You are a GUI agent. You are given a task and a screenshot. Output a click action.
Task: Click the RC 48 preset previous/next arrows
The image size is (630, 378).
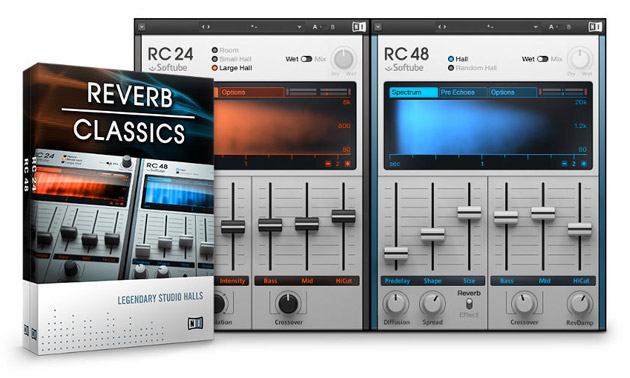[x=442, y=27]
